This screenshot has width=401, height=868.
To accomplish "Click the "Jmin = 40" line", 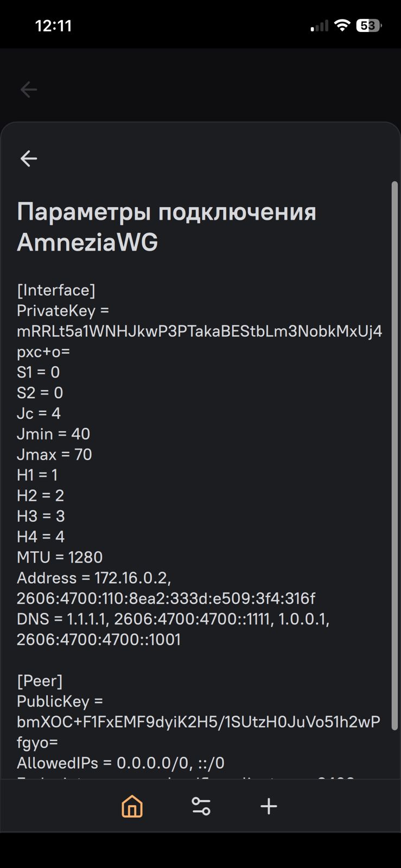I will point(53,434).
